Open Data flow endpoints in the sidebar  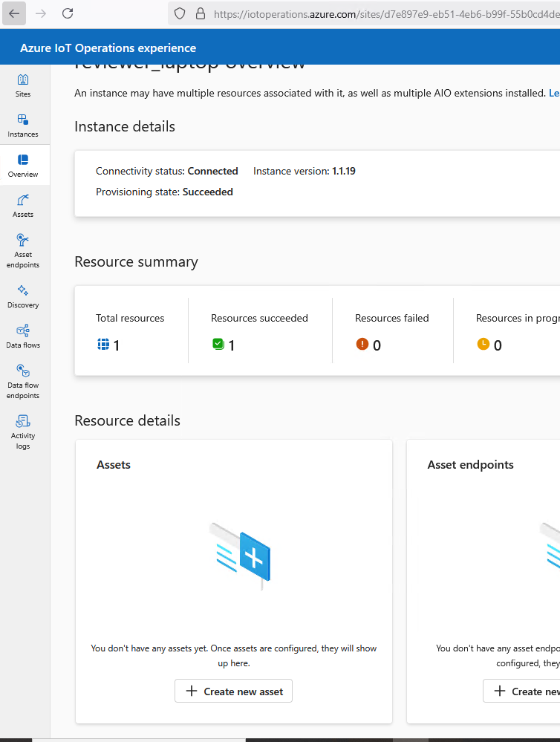tap(23, 382)
